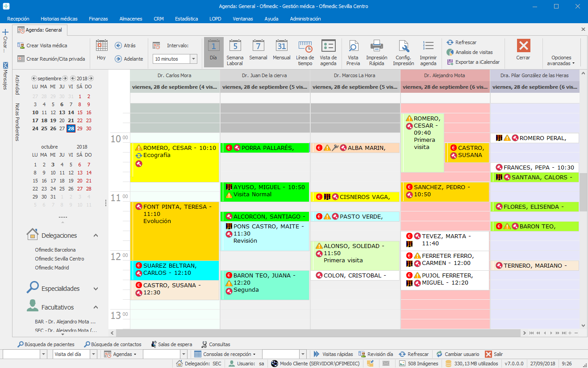588x368 pixels.
Task: Click the Hoy calendar icon
Action: tap(101, 46)
